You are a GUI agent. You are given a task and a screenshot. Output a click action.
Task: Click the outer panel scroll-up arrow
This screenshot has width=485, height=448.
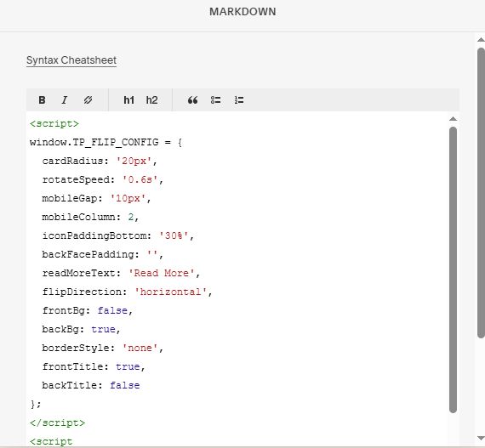(481, 40)
